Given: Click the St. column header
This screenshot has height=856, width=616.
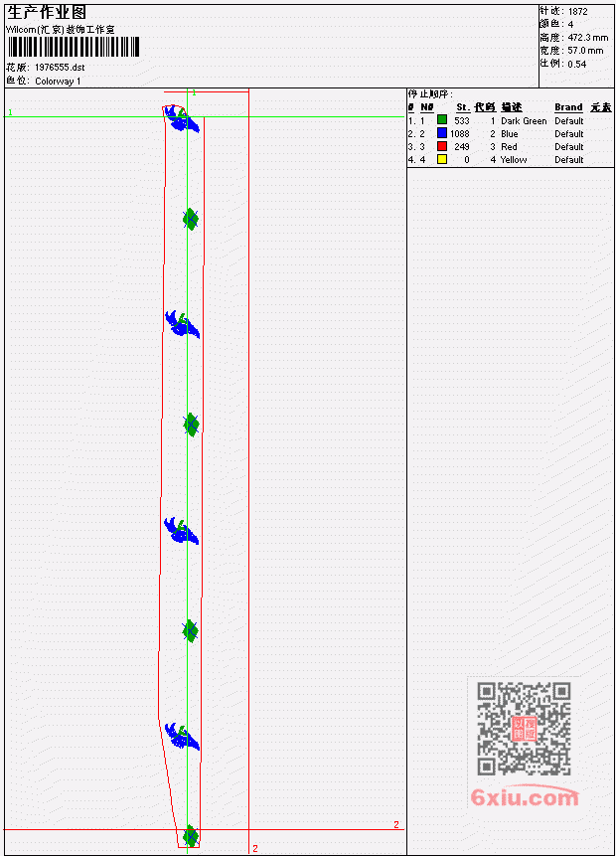Looking at the screenshot, I should 463,107.
